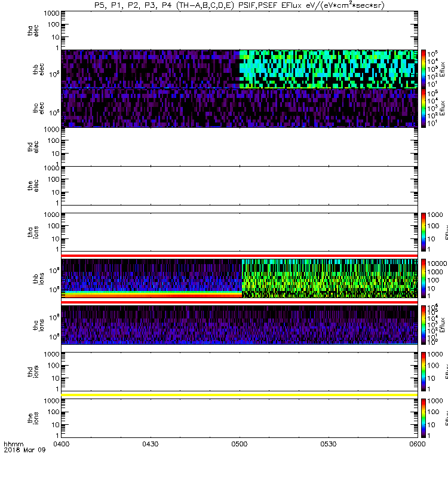
Task: Click inside the thc ions spectrogram panel
Action: tap(240, 325)
